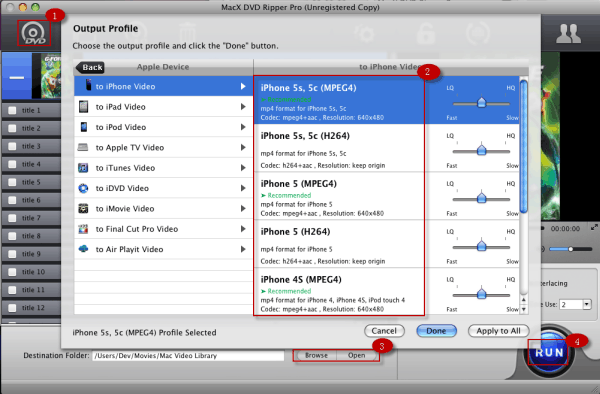This screenshot has height=394, width=600.
Task: Select the iPhone Video device icon
Action: click(88, 86)
